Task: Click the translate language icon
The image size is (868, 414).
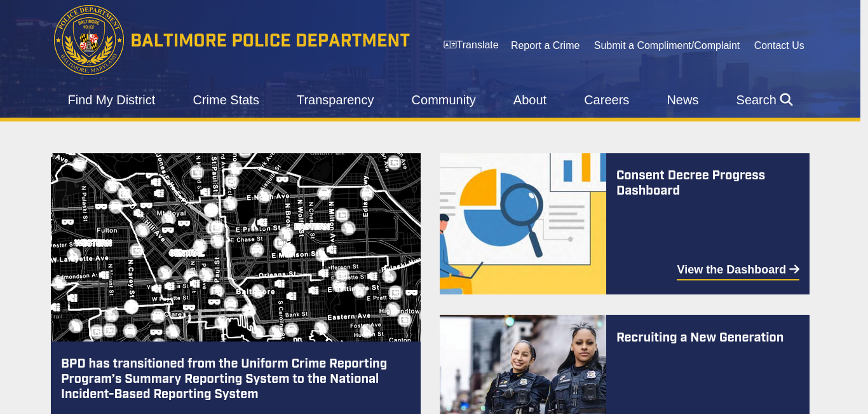Action: click(x=450, y=45)
